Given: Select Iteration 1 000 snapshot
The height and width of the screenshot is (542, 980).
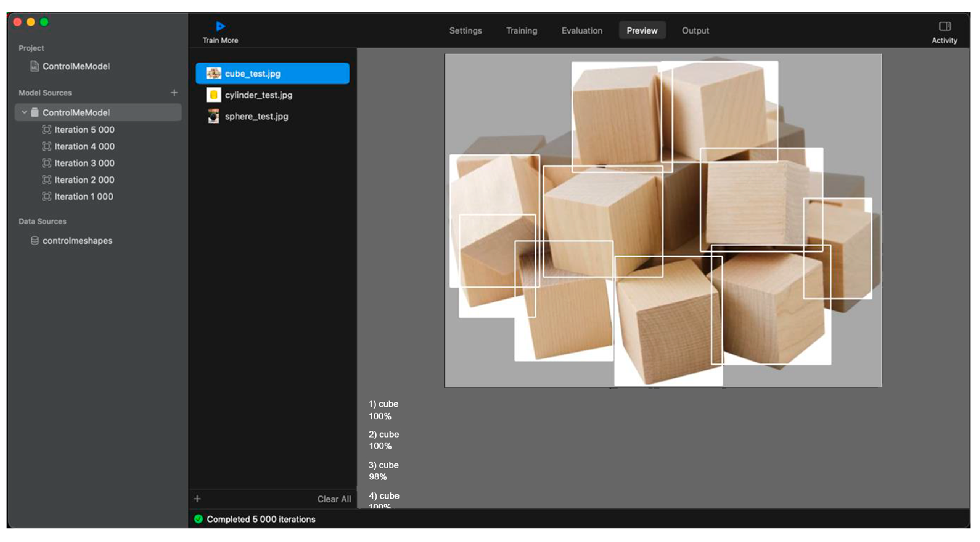Looking at the screenshot, I should (x=83, y=197).
